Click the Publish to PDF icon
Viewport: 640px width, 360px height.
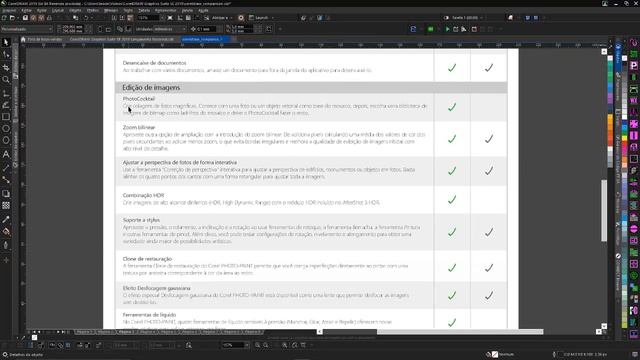[130, 18]
